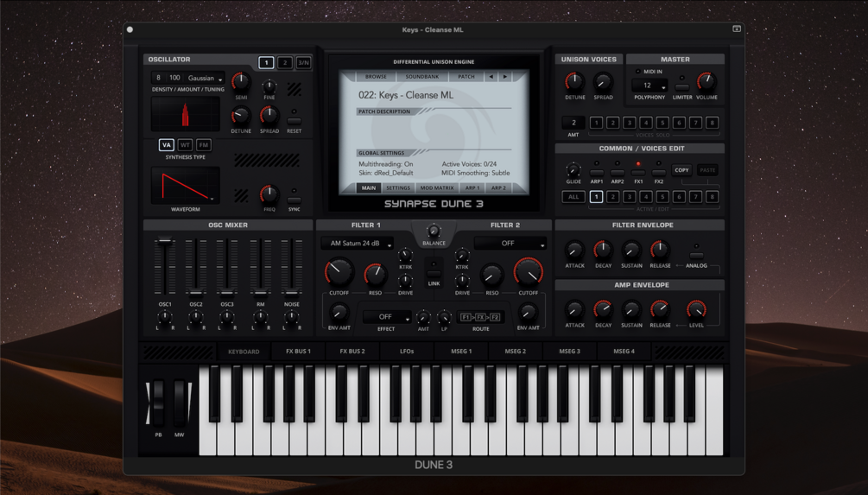Switch to the ARP 1 display page

tap(472, 188)
